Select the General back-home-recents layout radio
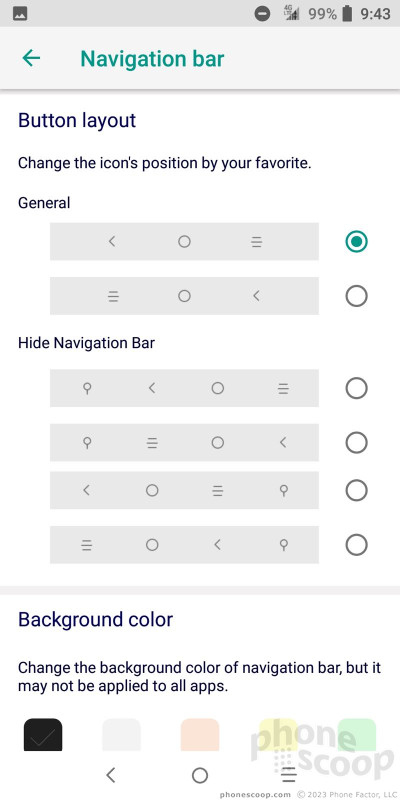400x800 pixels. click(x=356, y=241)
